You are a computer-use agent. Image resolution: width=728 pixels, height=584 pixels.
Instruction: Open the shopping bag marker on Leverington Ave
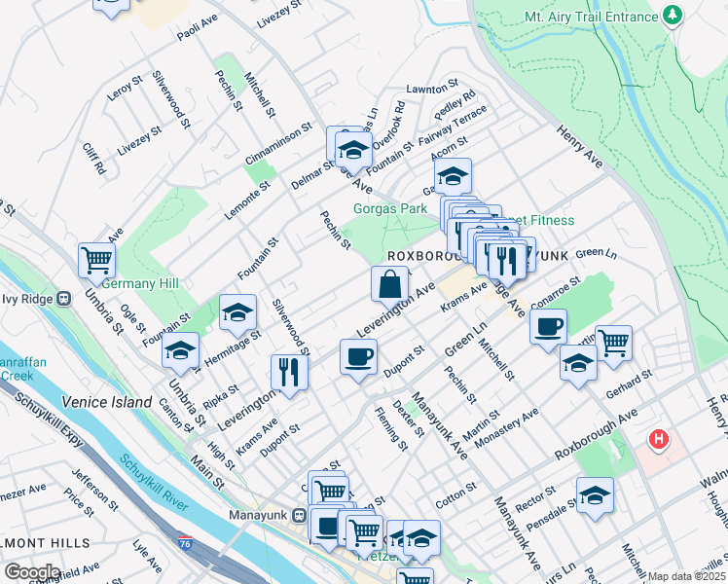click(x=390, y=285)
